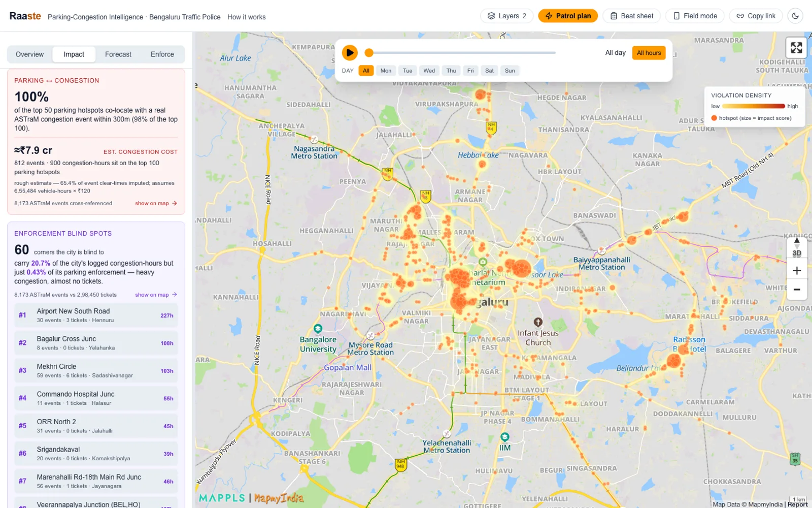Select the All days filter
Viewport: 812px width, 508px height.
[366, 71]
